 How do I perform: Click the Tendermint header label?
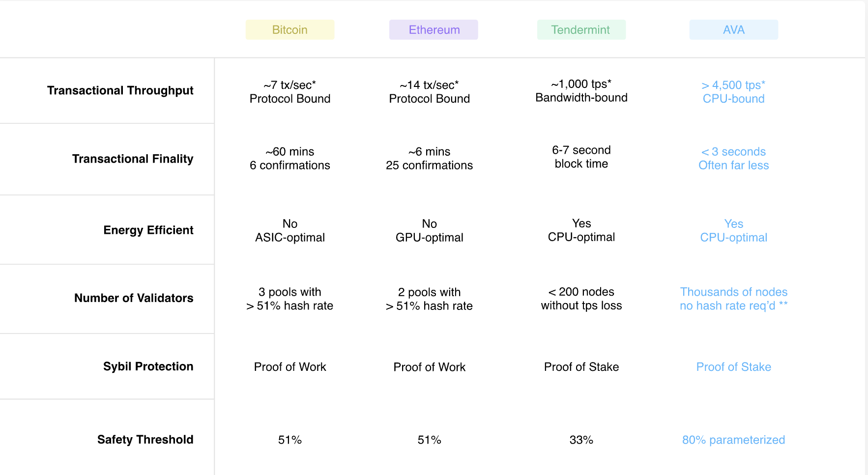(581, 29)
